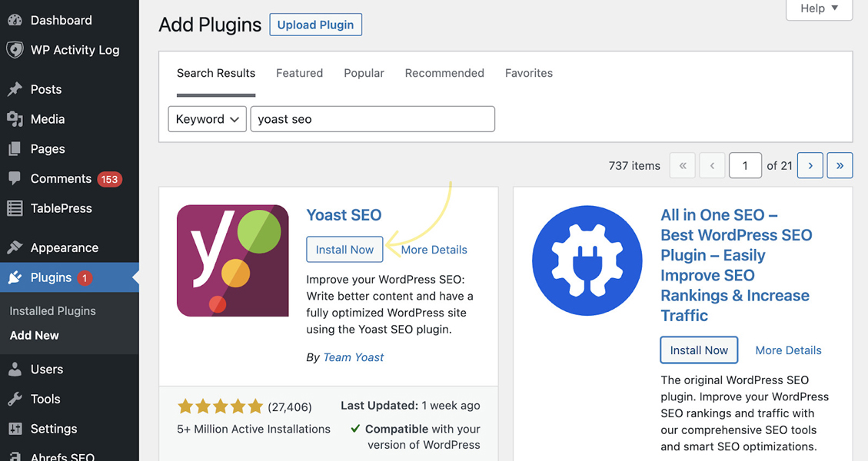Jump to the last results page
The image size is (868, 461).
tap(839, 165)
